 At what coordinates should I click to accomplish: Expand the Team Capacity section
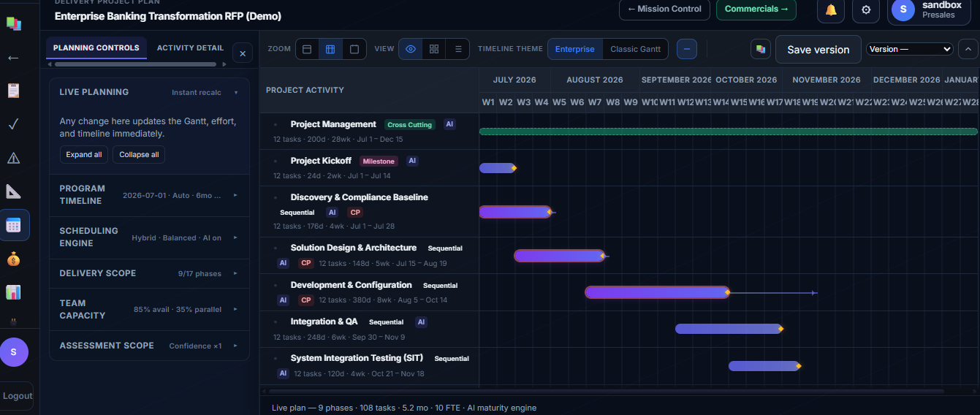click(149, 309)
